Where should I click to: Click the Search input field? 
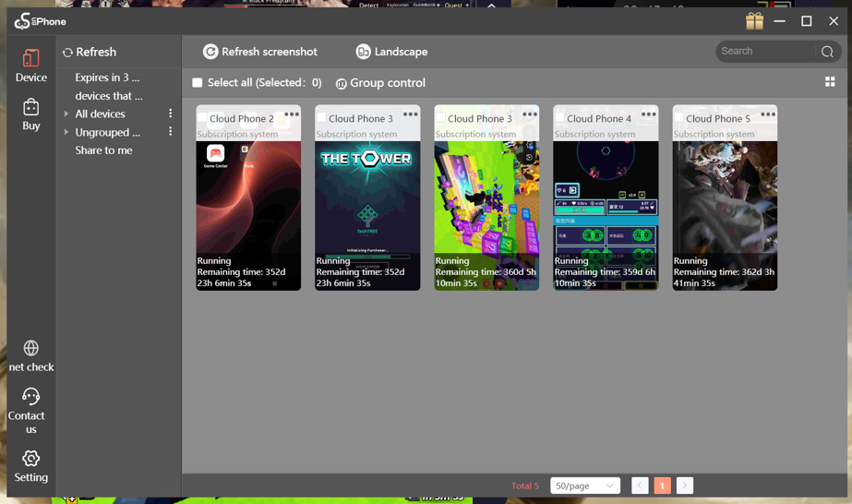tap(766, 52)
